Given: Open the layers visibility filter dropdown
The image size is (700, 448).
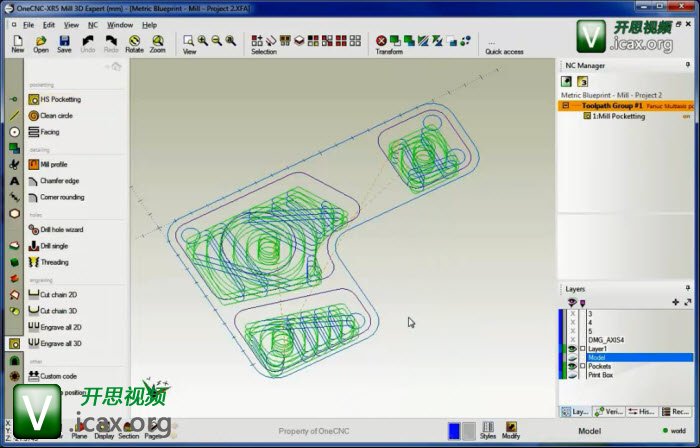Looking at the screenshot, I should pos(572,303).
